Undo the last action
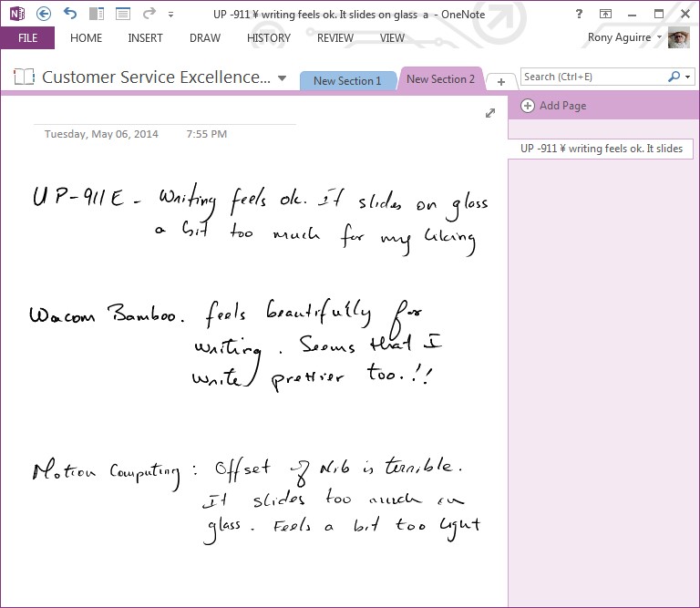 tap(70, 14)
